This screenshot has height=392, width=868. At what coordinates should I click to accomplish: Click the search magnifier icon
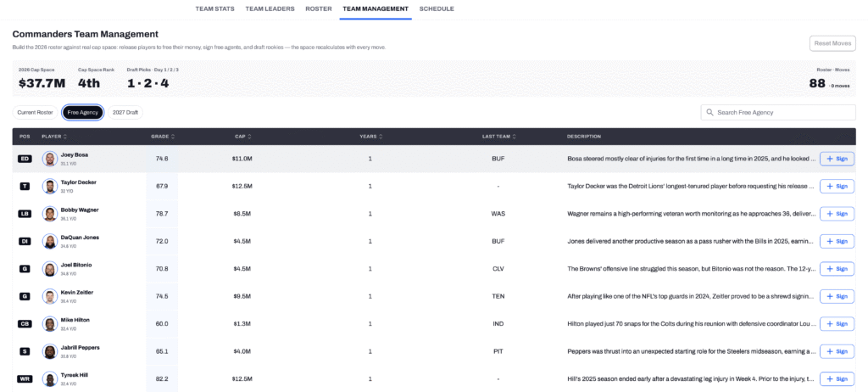click(709, 113)
